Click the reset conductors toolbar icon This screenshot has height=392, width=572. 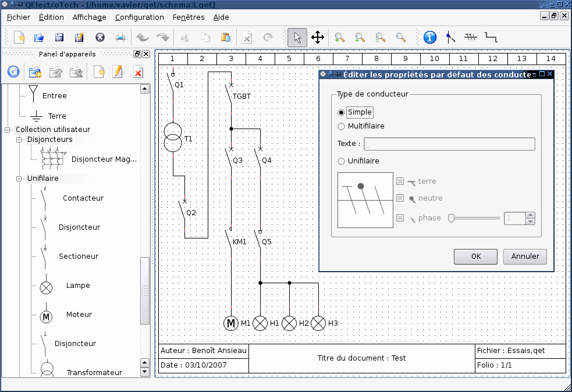[x=450, y=37]
